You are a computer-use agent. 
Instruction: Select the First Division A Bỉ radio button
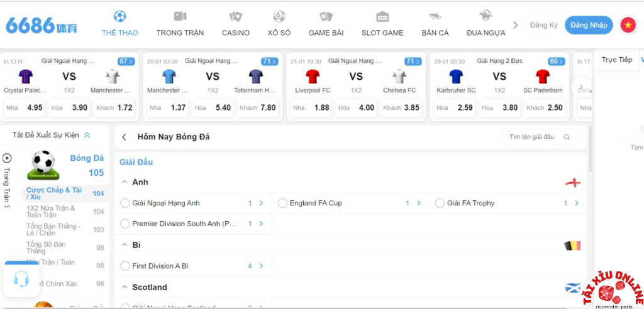[125, 266]
